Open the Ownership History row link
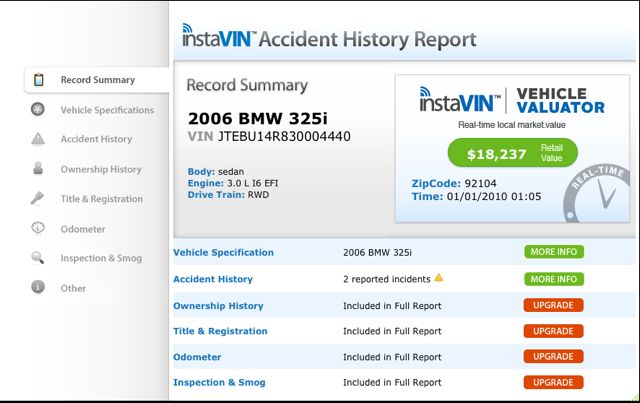 (x=218, y=306)
